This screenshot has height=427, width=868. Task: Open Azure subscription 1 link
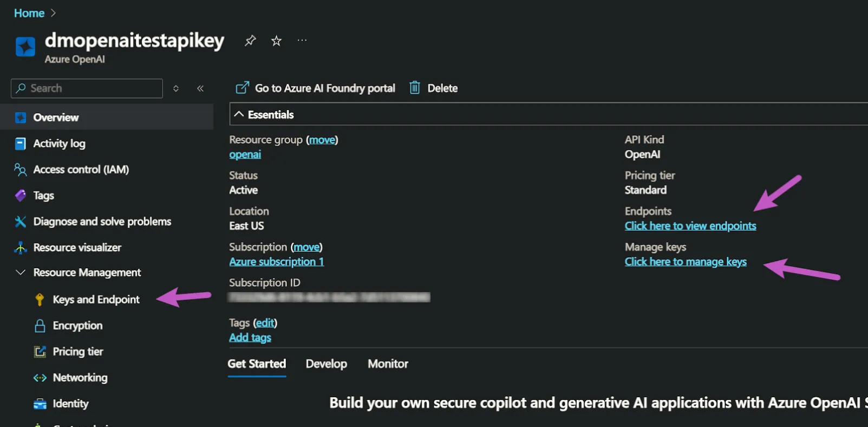point(277,262)
